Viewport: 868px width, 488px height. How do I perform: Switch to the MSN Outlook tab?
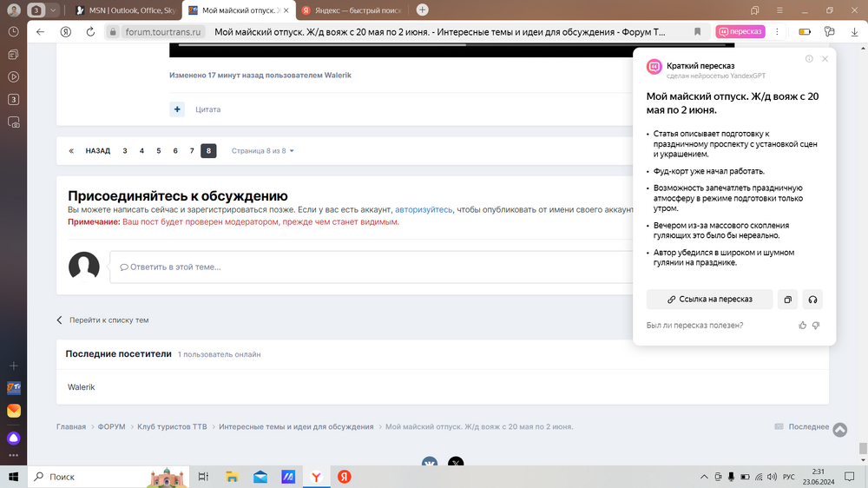pyautogui.click(x=125, y=10)
